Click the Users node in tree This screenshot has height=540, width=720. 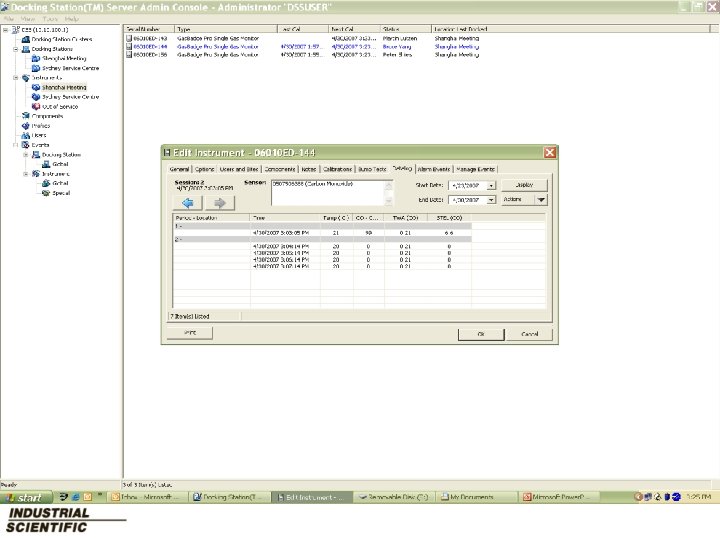(38, 135)
